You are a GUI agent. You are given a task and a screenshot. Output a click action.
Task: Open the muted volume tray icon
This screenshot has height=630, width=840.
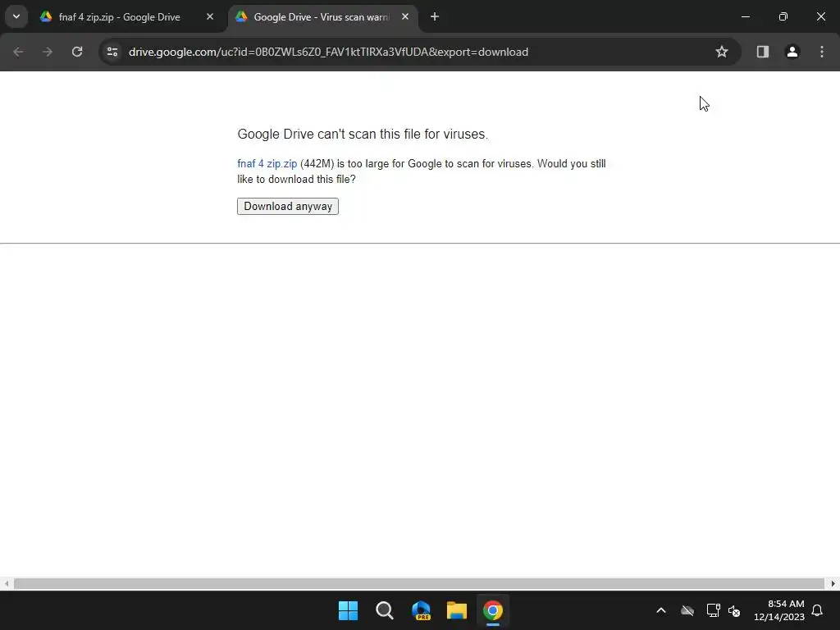(x=734, y=610)
